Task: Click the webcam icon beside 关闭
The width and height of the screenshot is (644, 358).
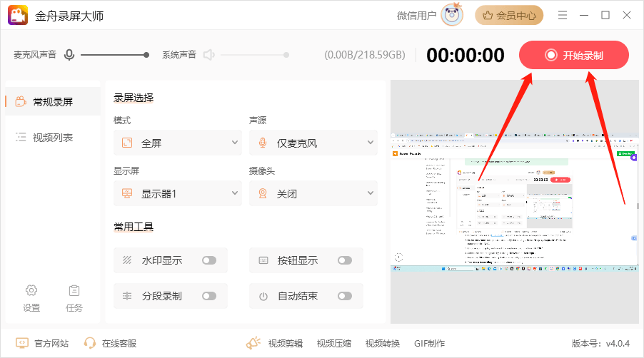Action: (x=263, y=193)
